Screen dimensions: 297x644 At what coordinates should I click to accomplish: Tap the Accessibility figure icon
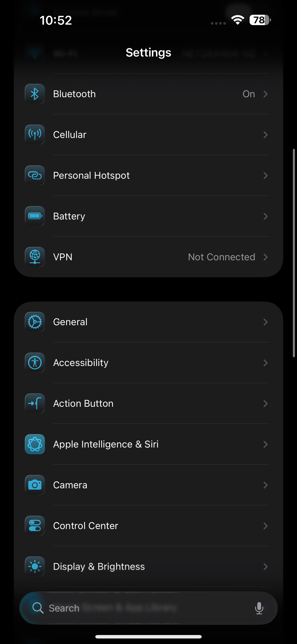pyautogui.click(x=35, y=363)
